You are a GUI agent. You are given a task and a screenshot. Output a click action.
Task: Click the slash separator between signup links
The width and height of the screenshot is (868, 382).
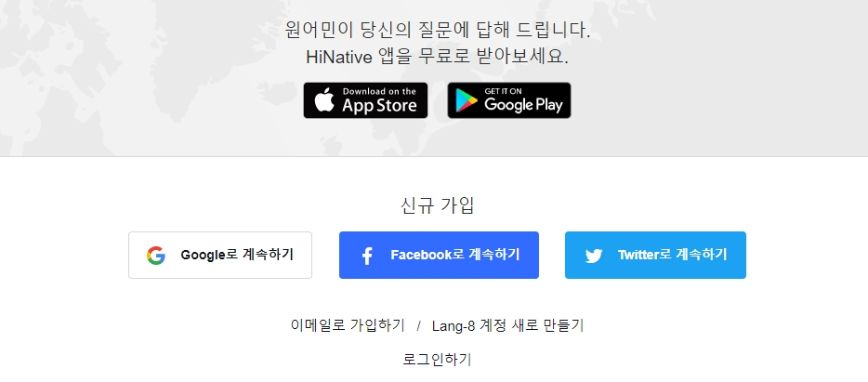[x=418, y=325]
